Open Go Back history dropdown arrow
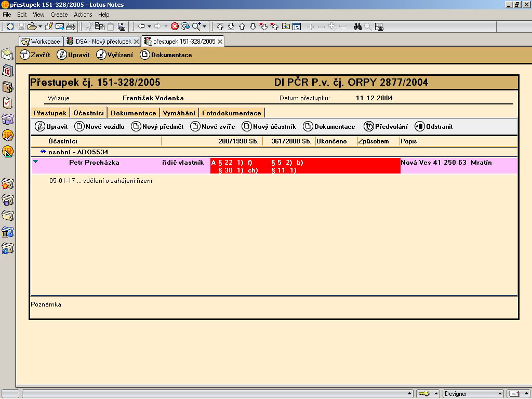Image resolution: width=532 pixels, height=399 pixels. click(149, 26)
